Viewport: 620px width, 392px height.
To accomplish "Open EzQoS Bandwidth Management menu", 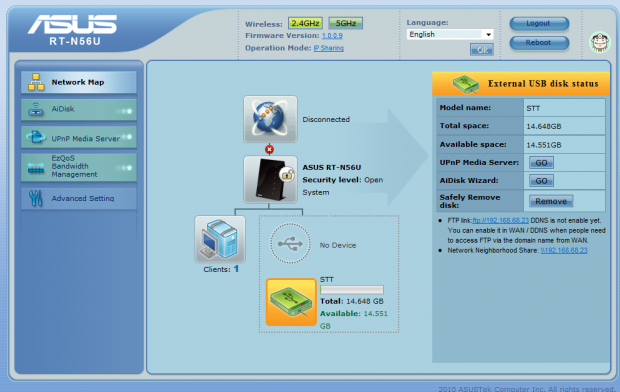I will point(79,167).
